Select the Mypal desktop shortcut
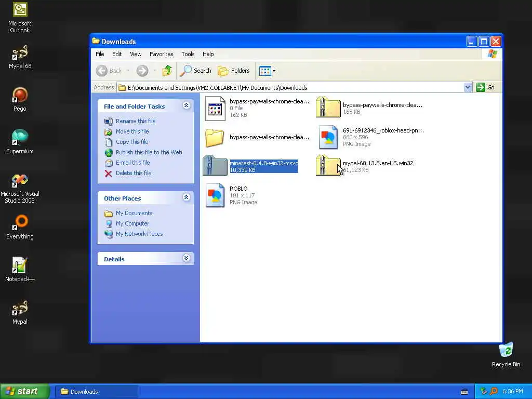Screen dimensions: 532x399 (x=20, y=312)
